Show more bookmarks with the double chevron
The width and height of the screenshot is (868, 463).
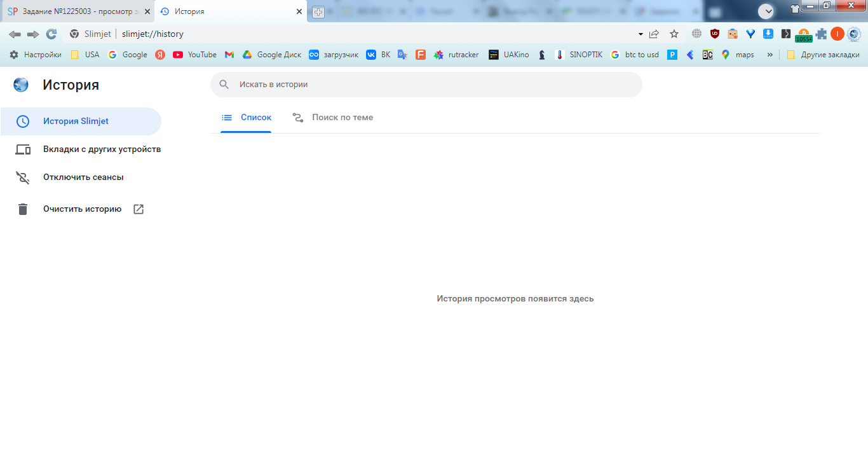tap(770, 55)
